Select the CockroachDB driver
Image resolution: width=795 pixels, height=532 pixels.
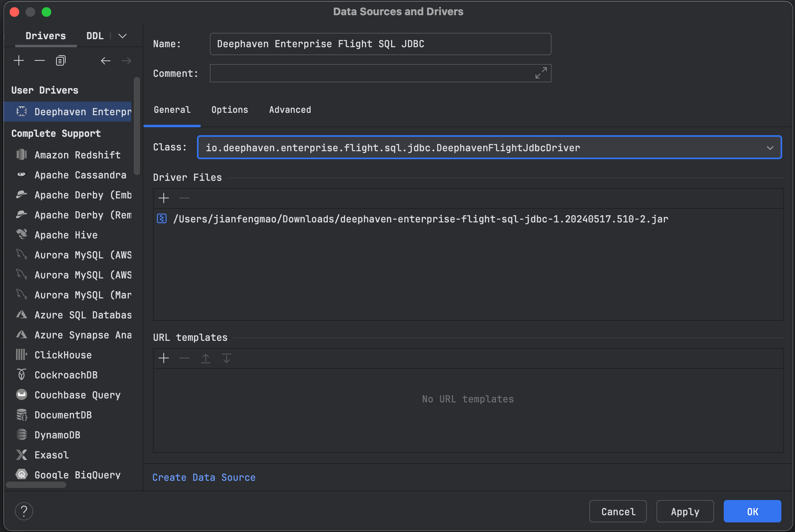[66, 375]
